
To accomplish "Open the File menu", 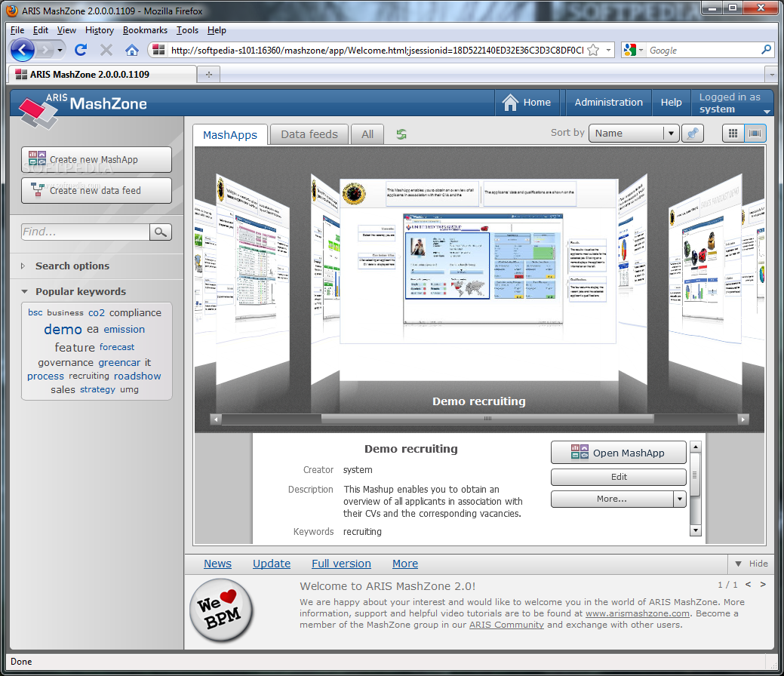I will [17, 30].
